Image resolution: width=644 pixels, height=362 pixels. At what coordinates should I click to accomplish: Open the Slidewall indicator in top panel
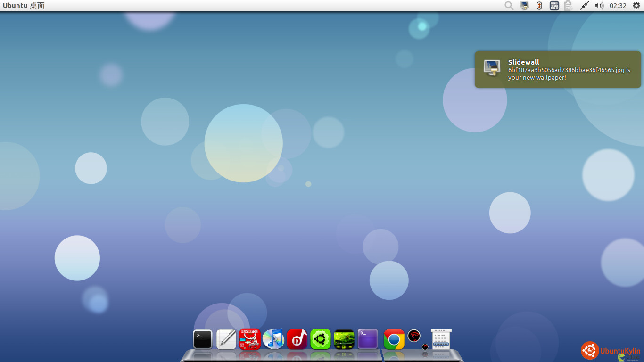(x=524, y=6)
